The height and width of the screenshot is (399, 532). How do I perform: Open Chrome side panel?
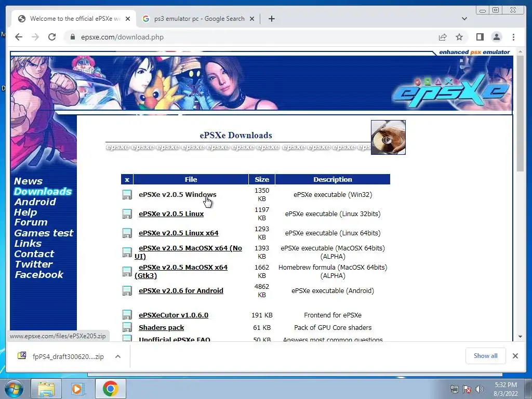pyautogui.click(x=480, y=37)
